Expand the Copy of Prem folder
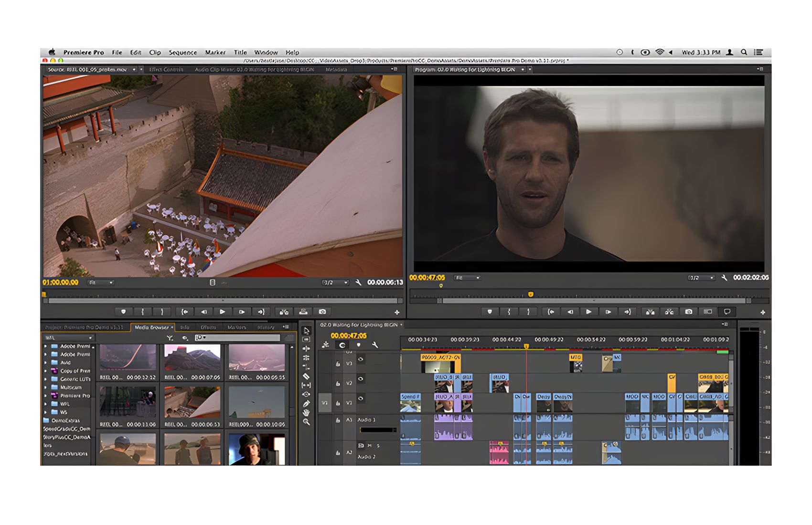This screenshot has height=525, width=812. pyautogui.click(x=45, y=371)
